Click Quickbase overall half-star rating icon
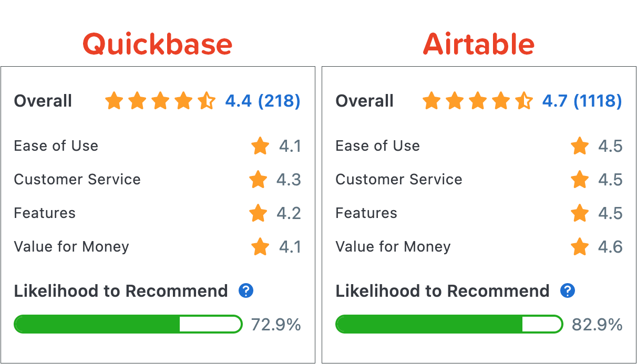The width and height of the screenshot is (637, 364). [x=207, y=101]
